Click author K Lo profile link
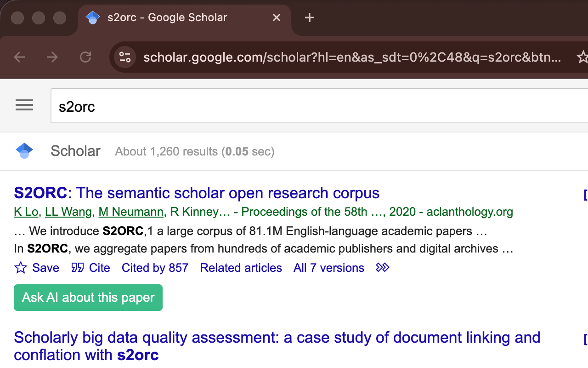588x368 pixels. pyautogui.click(x=27, y=212)
